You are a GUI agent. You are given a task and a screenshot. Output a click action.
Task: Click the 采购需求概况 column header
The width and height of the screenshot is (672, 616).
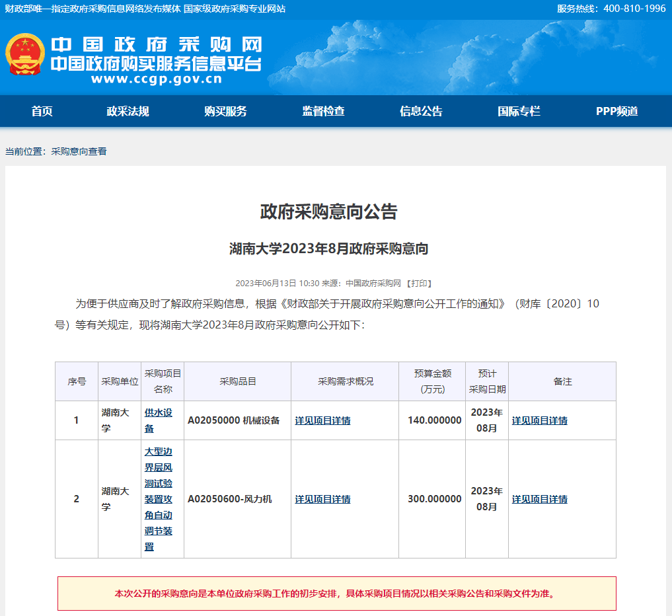tap(345, 381)
